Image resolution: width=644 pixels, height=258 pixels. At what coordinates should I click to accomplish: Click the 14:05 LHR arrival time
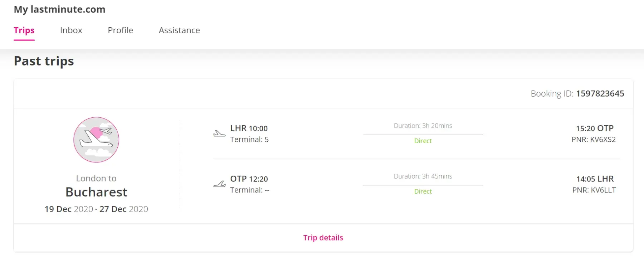(x=595, y=179)
